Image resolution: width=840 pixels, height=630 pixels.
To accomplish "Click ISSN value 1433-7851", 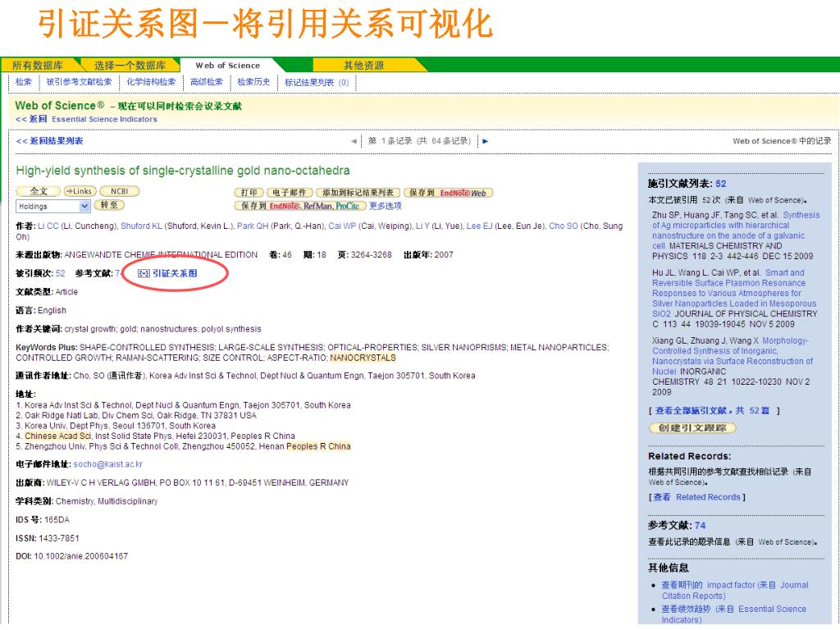I will click(x=59, y=538).
